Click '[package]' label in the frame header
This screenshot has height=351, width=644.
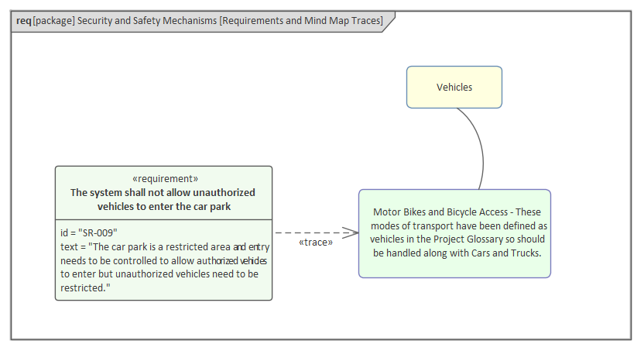[54, 20]
